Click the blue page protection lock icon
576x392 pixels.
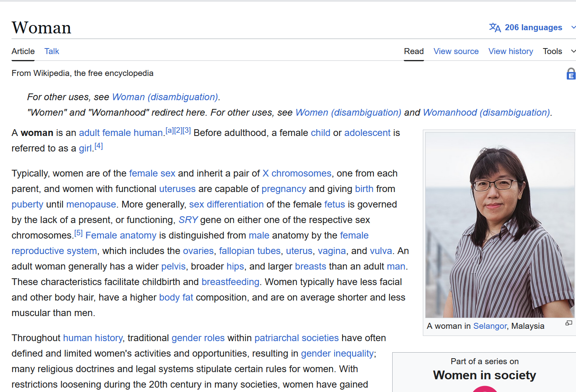(x=571, y=74)
